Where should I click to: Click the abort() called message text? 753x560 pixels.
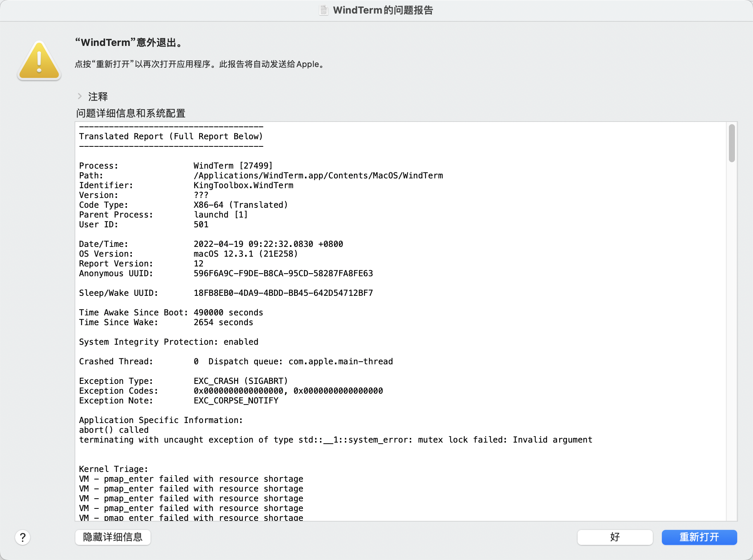[x=114, y=430]
